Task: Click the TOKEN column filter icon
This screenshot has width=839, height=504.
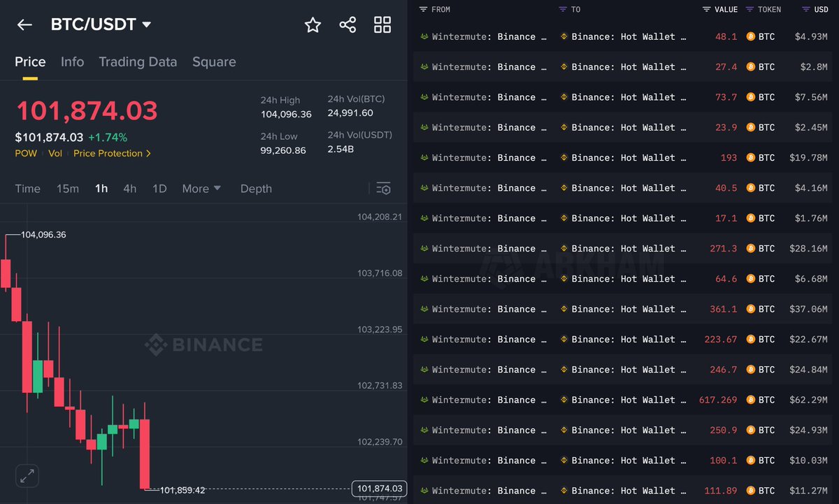Action: (x=750, y=10)
